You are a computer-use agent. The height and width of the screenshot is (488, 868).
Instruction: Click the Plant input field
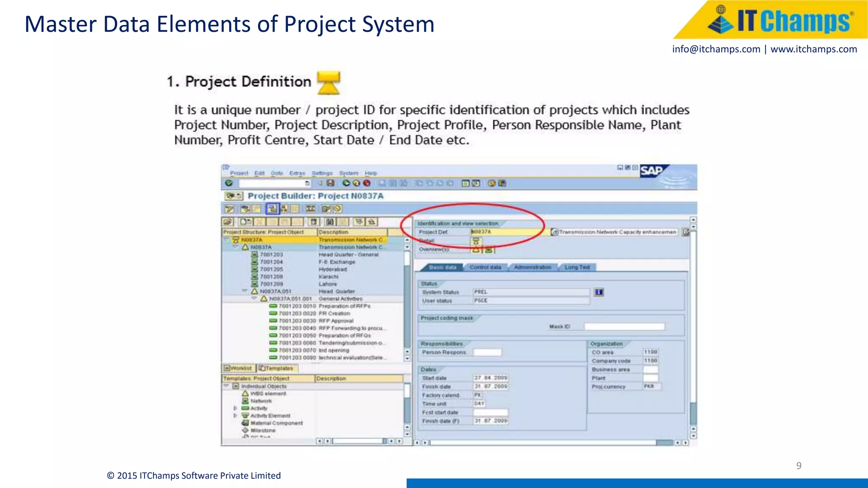(651, 378)
